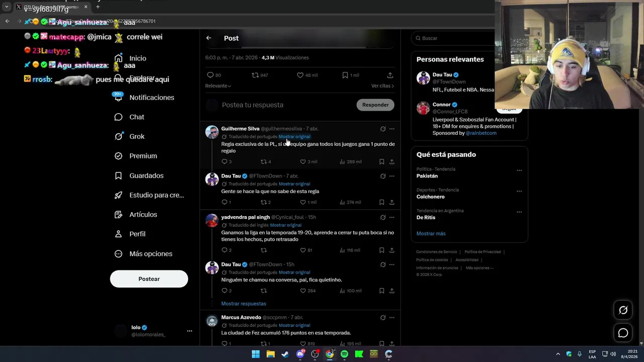Screen dimensions: 644x362
Task: Open Guardados in sidebar
Action: (139, 175)
